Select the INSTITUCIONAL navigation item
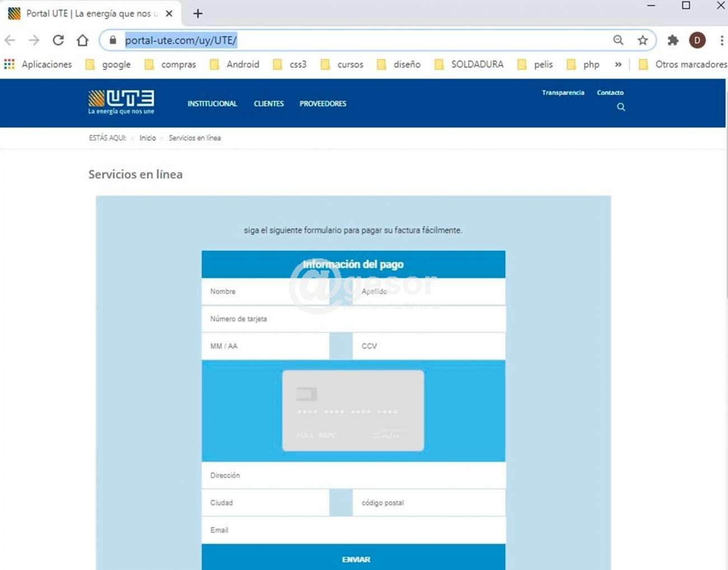728x570 pixels. point(212,104)
